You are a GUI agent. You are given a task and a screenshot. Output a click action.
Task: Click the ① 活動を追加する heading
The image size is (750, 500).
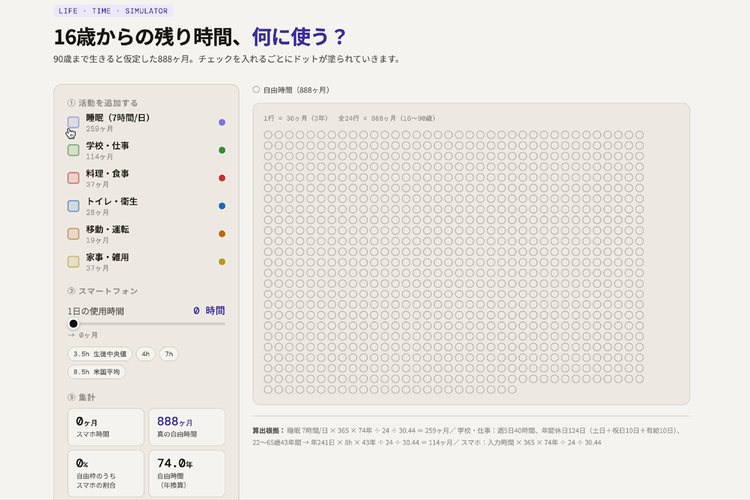pos(102,103)
